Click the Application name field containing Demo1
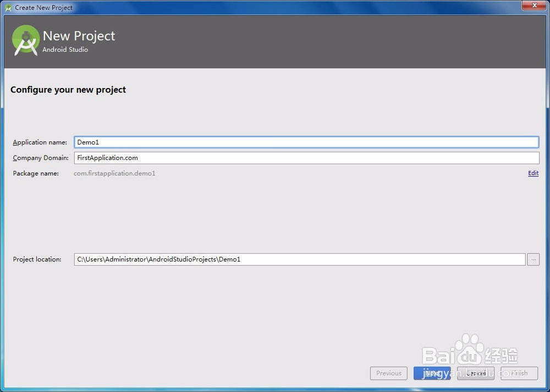This screenshot has width=550, height=392. pyautogui.click(x=306, y=142)
